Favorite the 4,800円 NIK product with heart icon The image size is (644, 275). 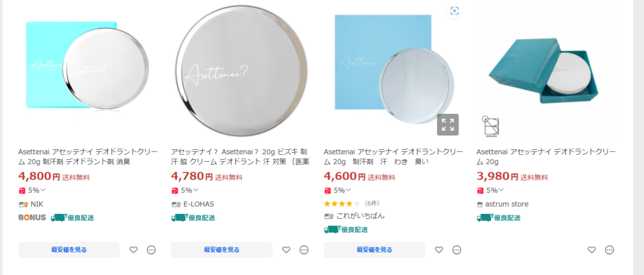pos(133,250)
